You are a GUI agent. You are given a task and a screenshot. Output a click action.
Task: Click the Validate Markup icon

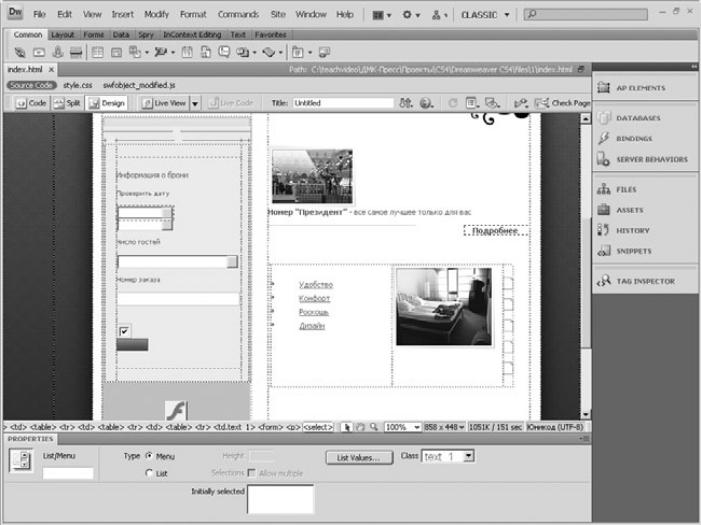(x=520, y=103)
